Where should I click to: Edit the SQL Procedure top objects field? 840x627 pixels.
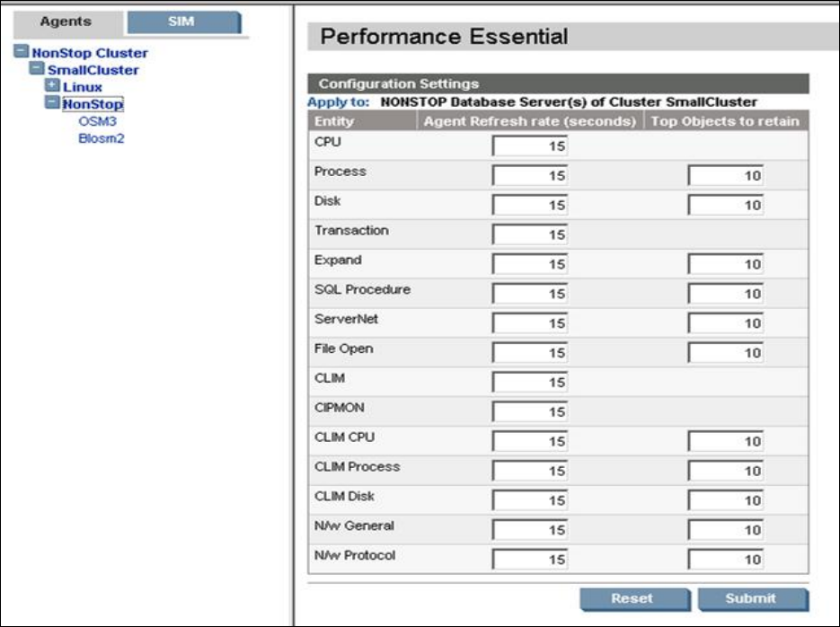pos(726,294)
